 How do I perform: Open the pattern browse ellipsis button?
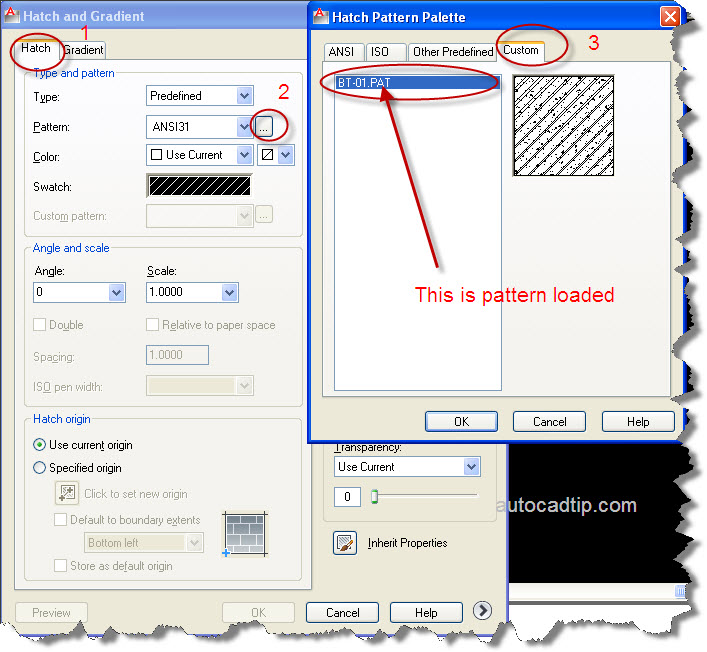(x=264, y=127)
